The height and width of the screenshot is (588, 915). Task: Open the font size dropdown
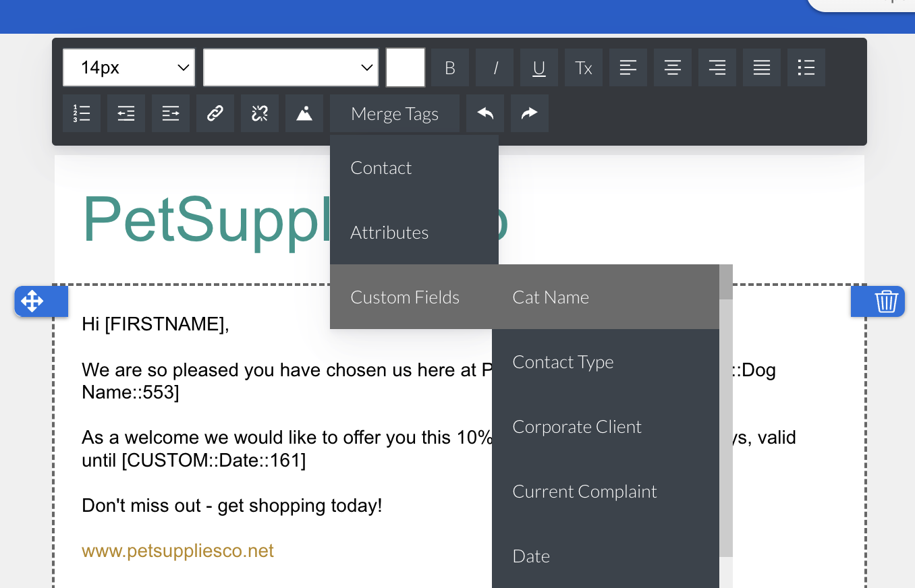128,67
